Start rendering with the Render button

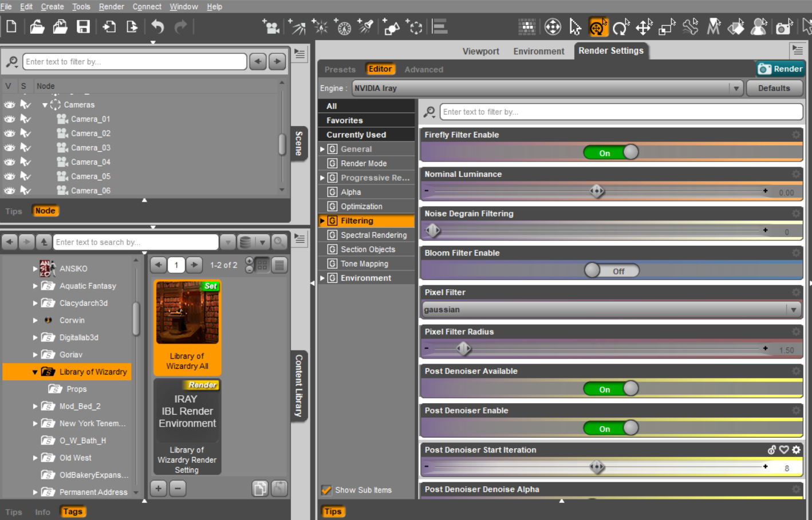tap(780, 69)
